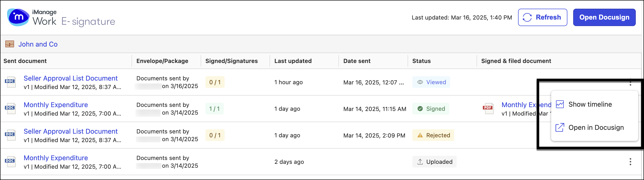Select Show timeline from the context menu
This screenshot has height=180, width=644.
[x=590, y=104]
